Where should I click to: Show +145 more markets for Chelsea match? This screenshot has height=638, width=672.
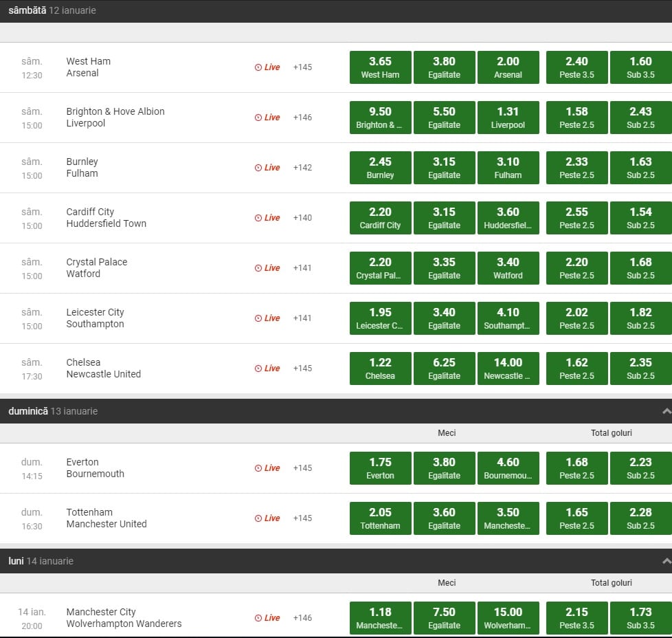[x=302, y=368]
